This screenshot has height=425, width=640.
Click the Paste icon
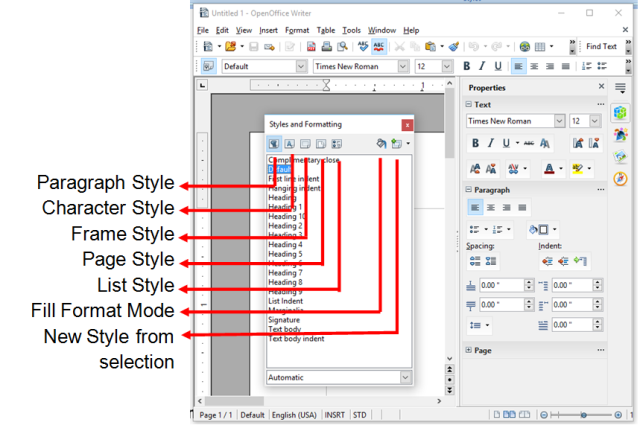coord(430,47)
